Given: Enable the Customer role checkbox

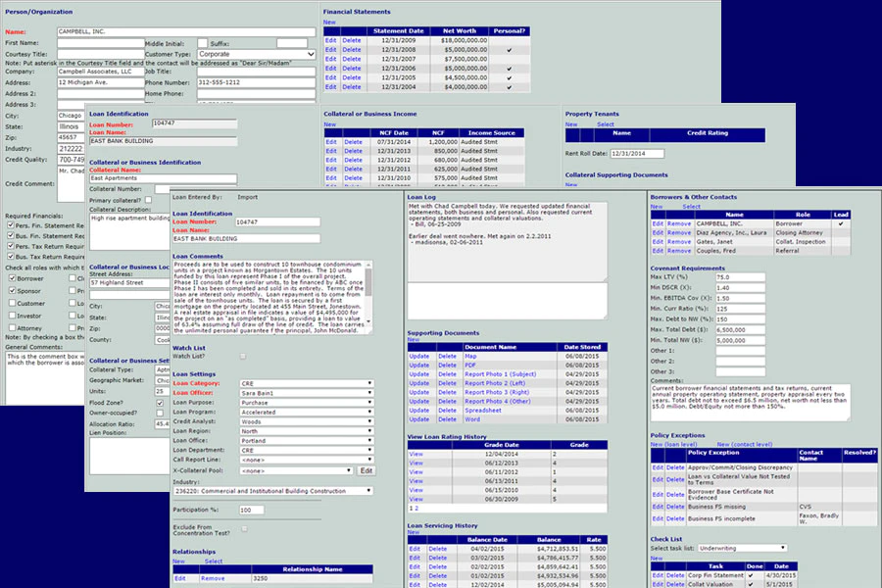Looking at the screenshot, I should (x=12, y=303).
